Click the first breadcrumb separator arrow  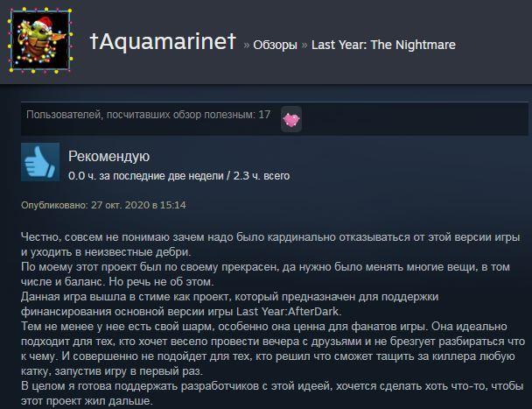tap(247, 46)
